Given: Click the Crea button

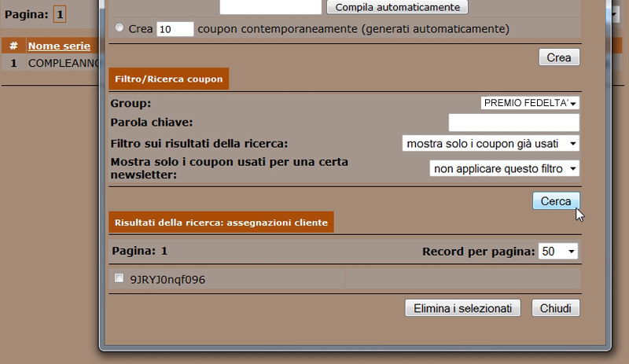Looking at the screenshot, I should pos(559,57).
